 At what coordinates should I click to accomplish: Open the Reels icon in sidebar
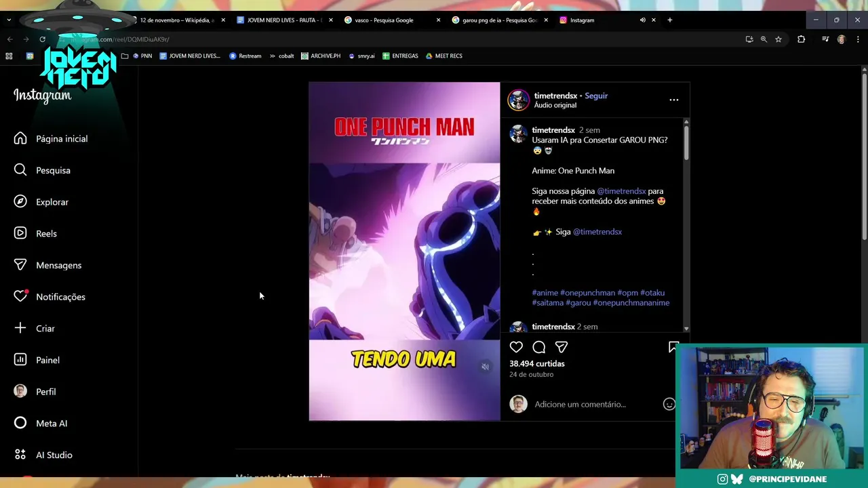[x=20, y=233]
